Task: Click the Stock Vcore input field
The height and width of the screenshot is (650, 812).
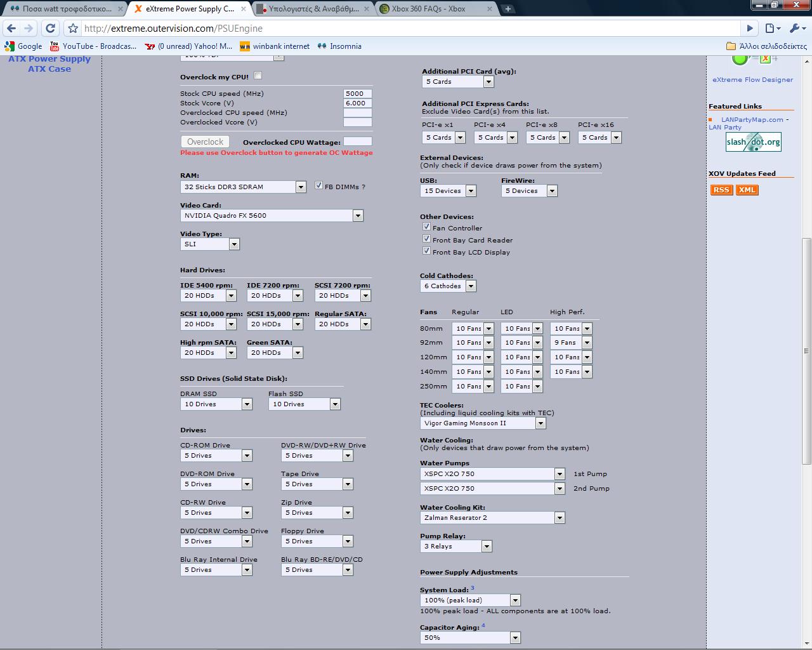Action: click(358, 103)
